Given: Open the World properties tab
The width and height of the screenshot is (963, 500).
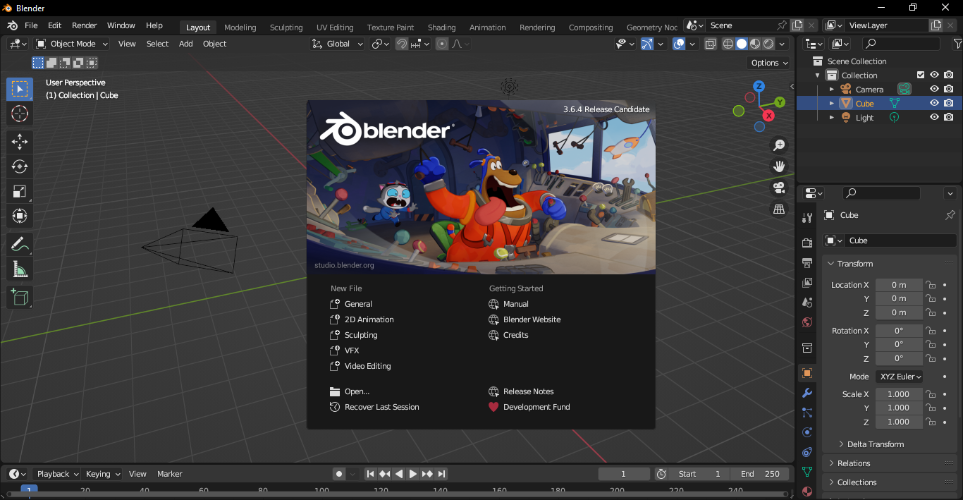Looking at the screenshot, I should [x=807, y=322].
